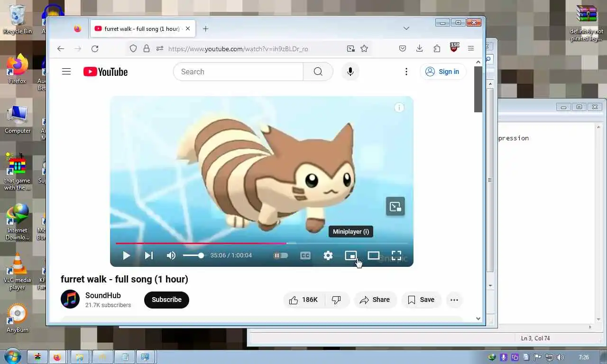This screenshot has height=364, width=607.
Task: Open the Firefox downloads panel
Action: pyautogui.click(x=420, y=48)
